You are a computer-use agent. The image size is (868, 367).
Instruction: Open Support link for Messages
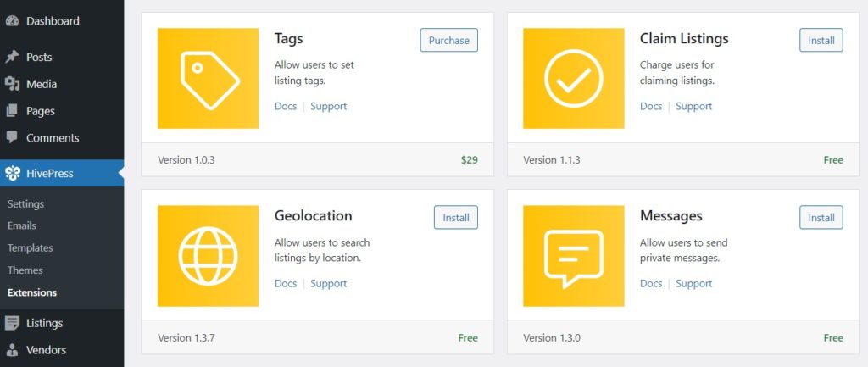pos(693,283)
